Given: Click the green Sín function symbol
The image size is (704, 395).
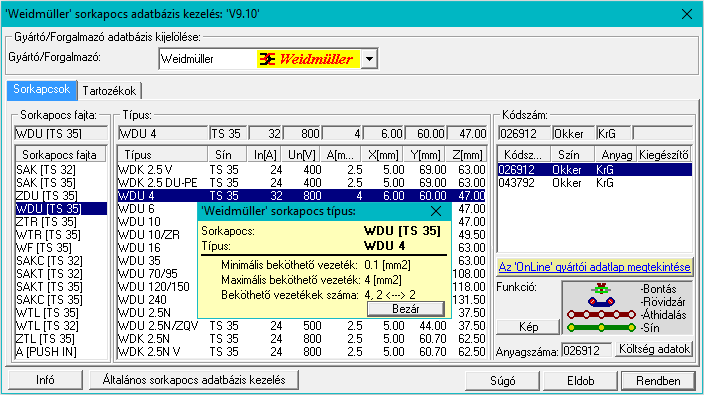Looking at the screenshot, I should coord(601,328).
